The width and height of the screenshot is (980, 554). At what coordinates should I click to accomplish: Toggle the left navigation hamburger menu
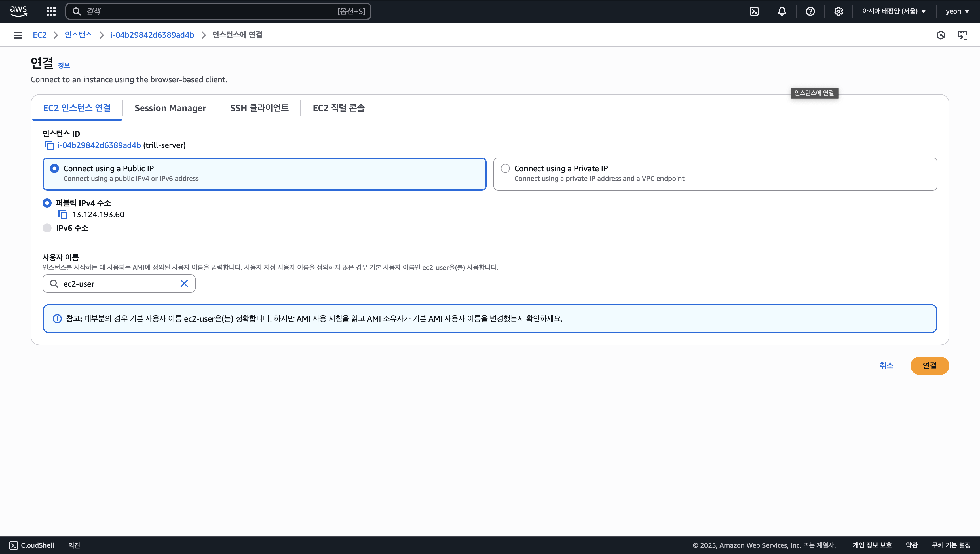[18, 35]
